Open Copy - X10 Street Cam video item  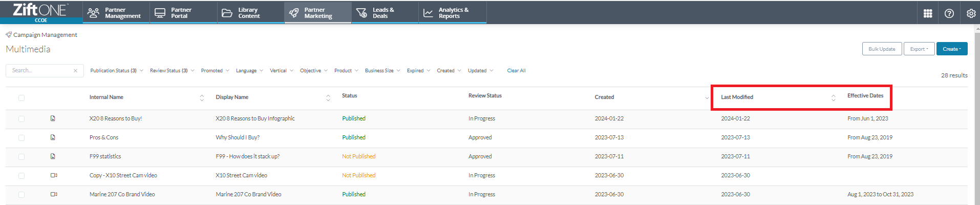click(x=123, y=175)
